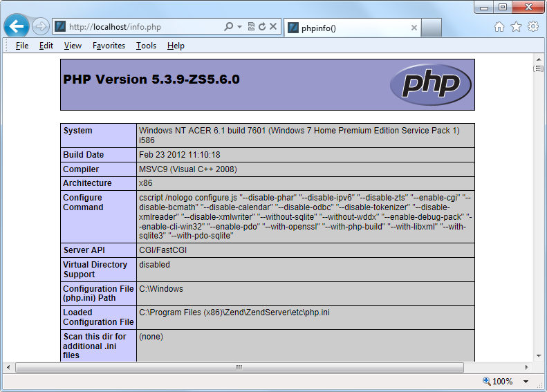Open the View menu
The height and width of the screenshot is (392, 547).
pos(73,46)
